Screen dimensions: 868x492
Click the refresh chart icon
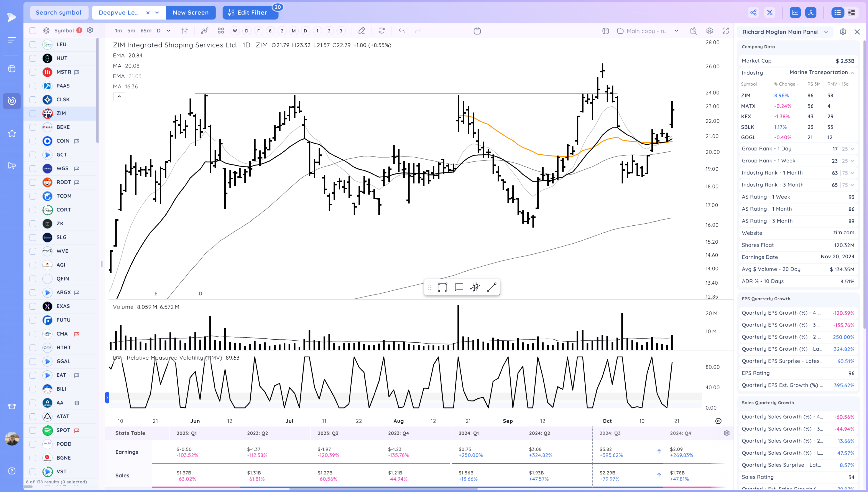pyautogui.click(x=381, y=31)
